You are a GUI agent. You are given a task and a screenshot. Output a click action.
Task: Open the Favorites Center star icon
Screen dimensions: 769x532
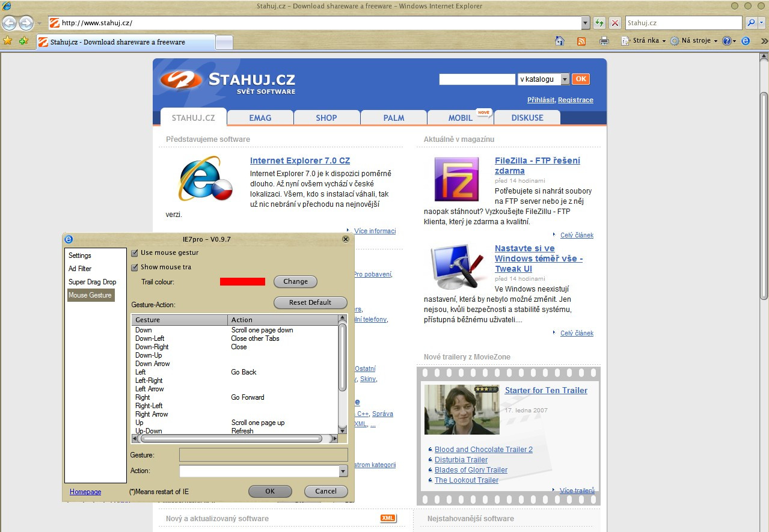click(x=8, y=41)
